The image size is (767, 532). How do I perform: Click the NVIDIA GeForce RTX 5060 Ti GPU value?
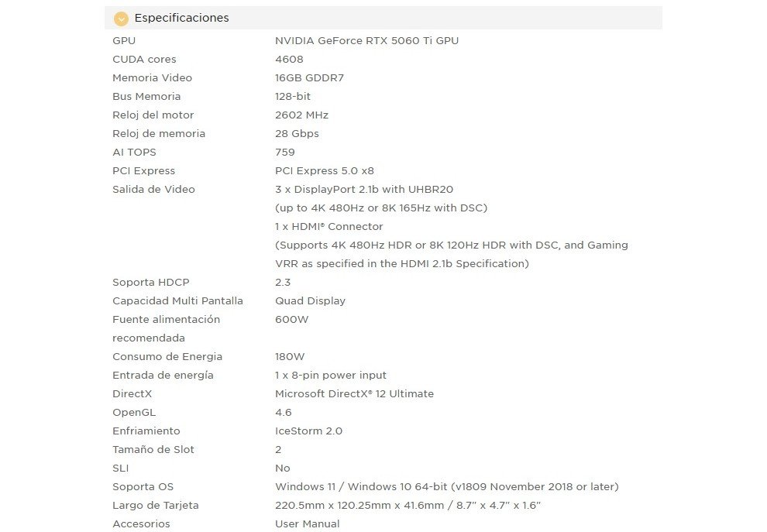[366, 40]
